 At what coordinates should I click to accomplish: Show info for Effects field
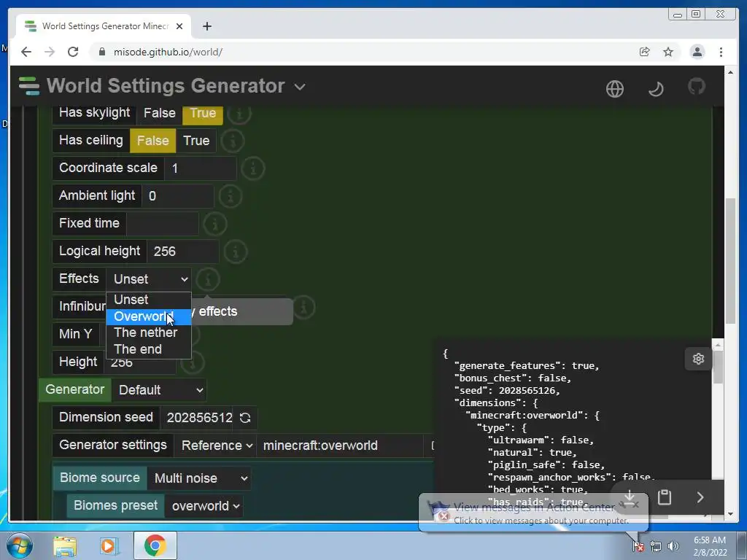click(208, 279)
